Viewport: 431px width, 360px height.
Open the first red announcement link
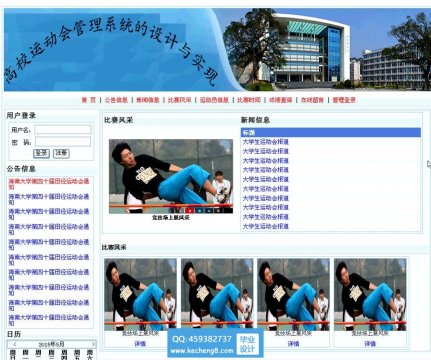(x=49, y=184)
